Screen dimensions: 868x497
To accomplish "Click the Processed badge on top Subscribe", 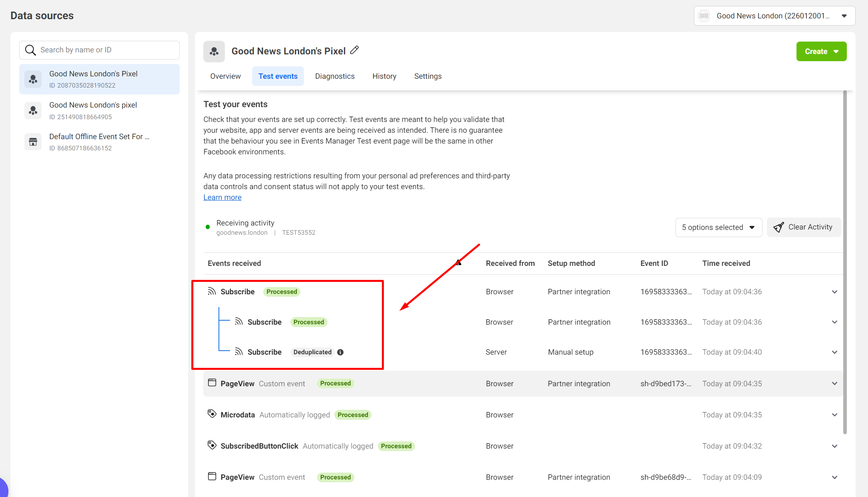I will [282, 291].
